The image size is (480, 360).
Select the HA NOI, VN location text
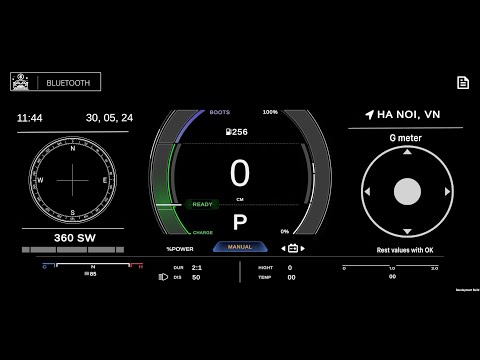[x=408, y=115]
